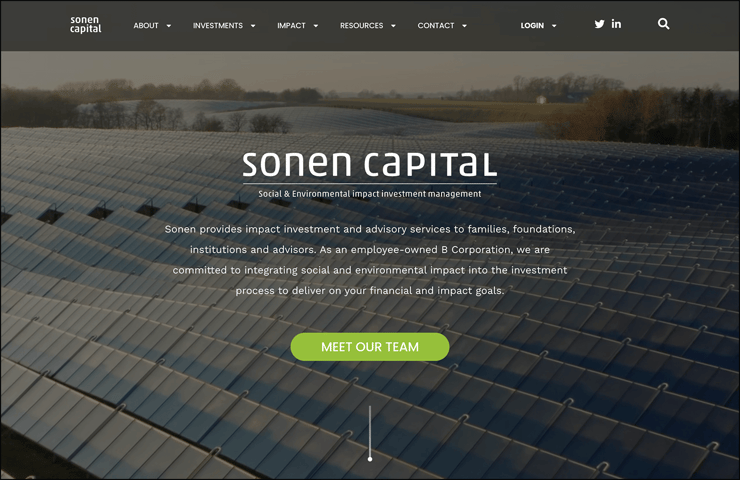The image size is (740, 480).
Task: Expand the arrow beside ABOUT
Action: (168, 26)
